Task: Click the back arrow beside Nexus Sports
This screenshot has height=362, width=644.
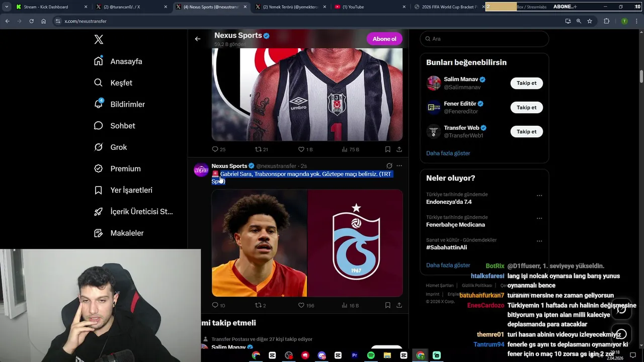Action: pos(198,39)
